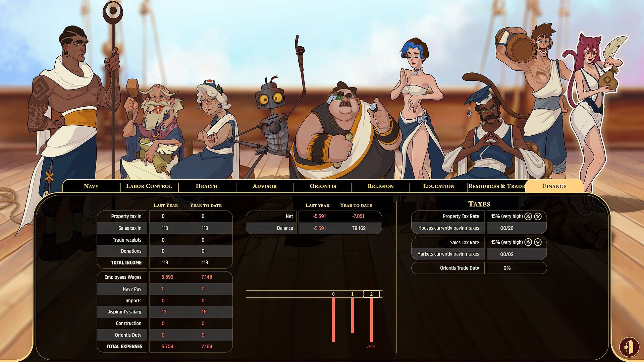The height and width of the screenshot is (362, 644).
Task: Select the Finance tab
Action: tap(554, 186)
